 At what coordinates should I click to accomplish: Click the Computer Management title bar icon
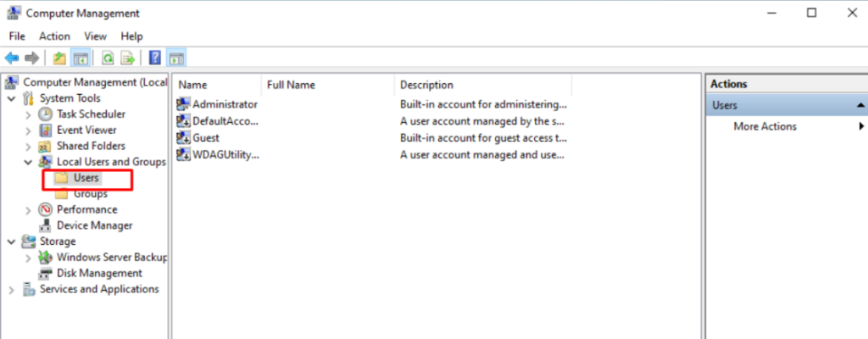[14, 13]
